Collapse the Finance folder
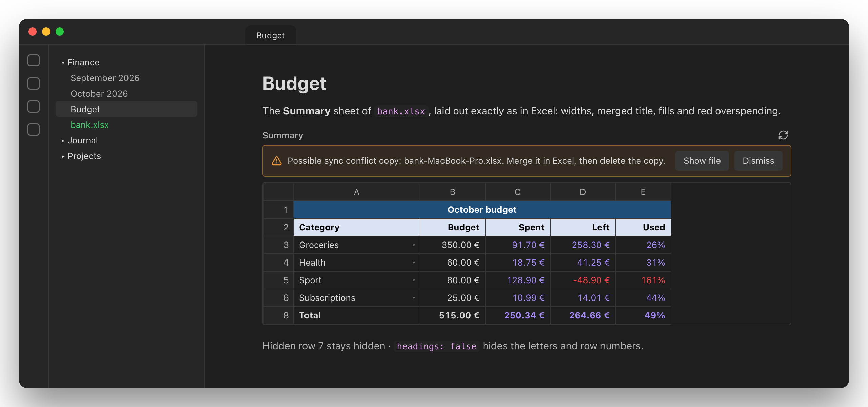 [x=63, y=63]
